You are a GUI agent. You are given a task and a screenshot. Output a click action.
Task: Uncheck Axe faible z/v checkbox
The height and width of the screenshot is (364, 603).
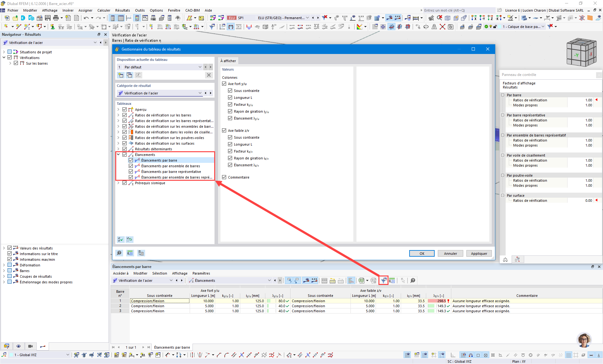point(224,131)
